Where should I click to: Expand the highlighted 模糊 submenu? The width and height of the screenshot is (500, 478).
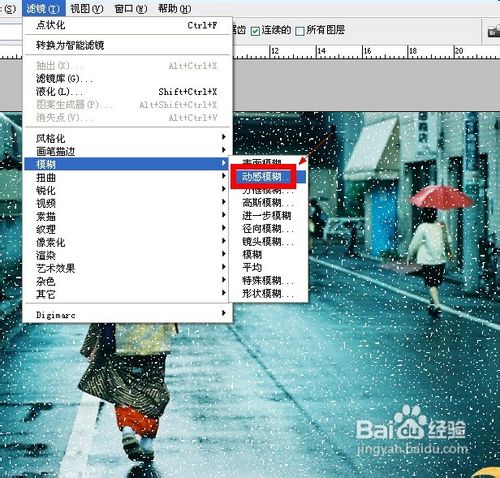click(x=127, y=164)
